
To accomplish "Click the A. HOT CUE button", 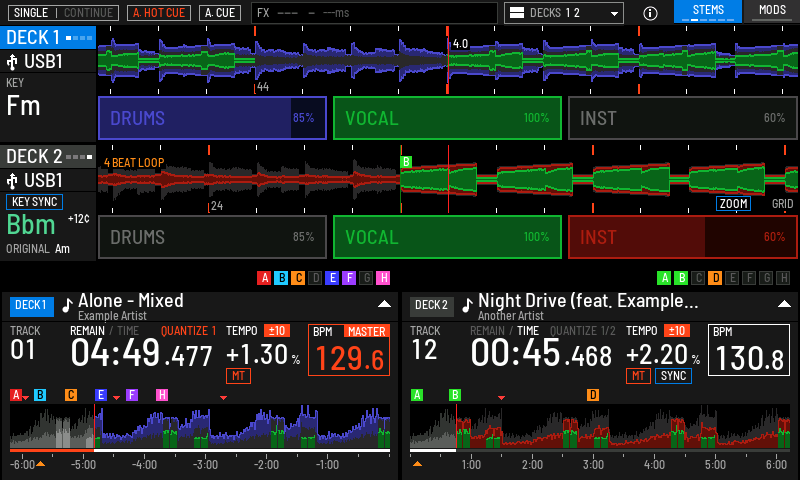I will tap(159, 13).
